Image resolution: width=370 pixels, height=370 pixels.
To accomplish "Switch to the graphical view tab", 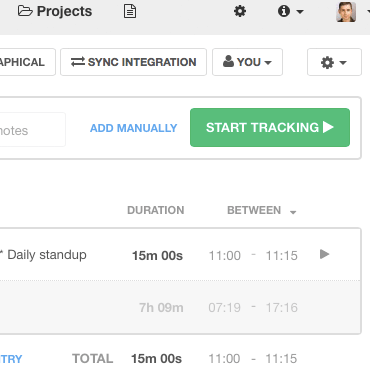I will click(27, 62).
